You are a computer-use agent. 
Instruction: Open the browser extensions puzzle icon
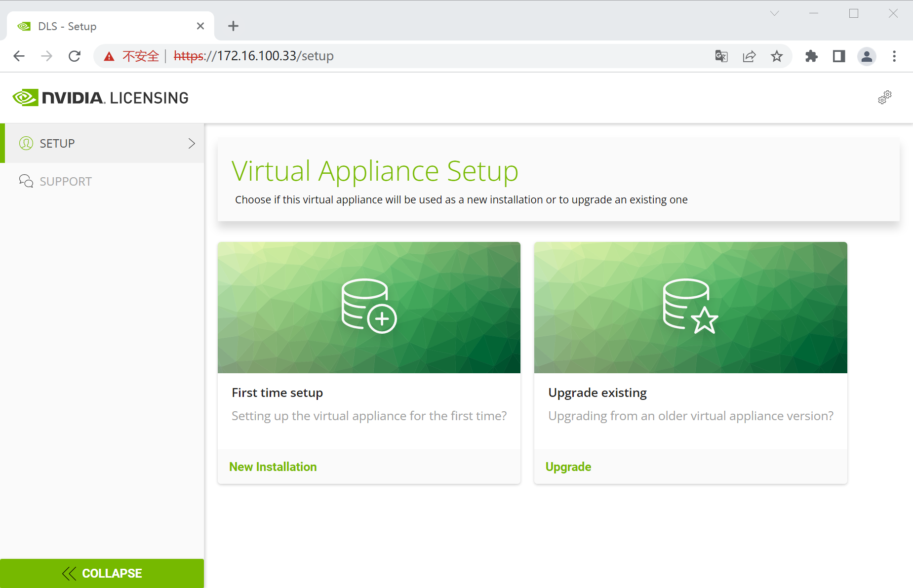coord(811,56)
